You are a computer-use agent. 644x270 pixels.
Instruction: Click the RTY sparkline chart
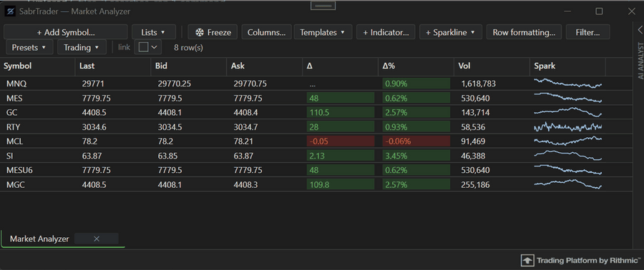coord(567,127)
